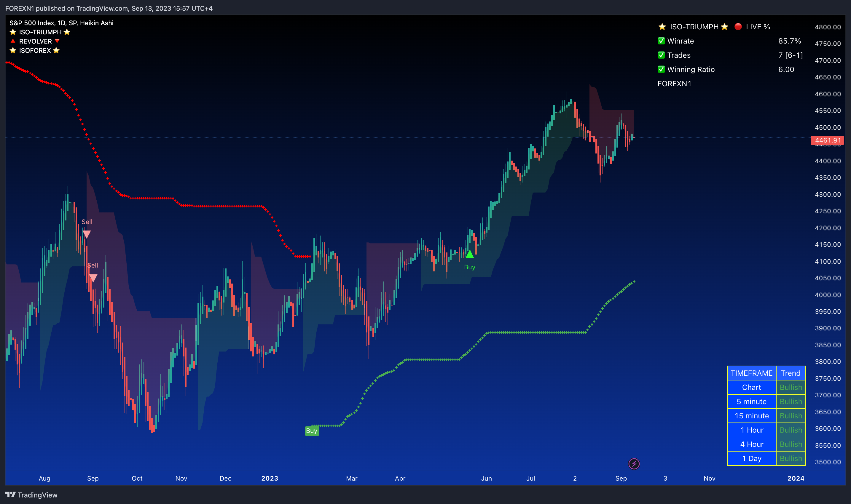Click the 2024 label on time axis
The height and width of the screenshot is (504, 851).
click(x=796, y=478)
